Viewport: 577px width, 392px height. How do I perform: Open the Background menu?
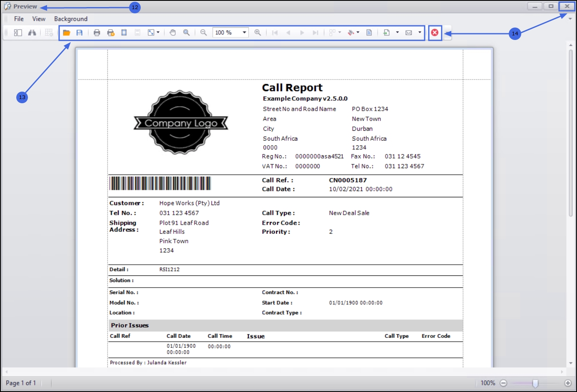pos(71,19)
